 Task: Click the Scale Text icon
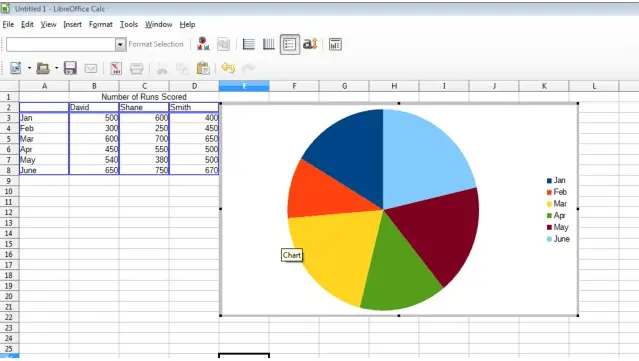[x=310, y=44]
